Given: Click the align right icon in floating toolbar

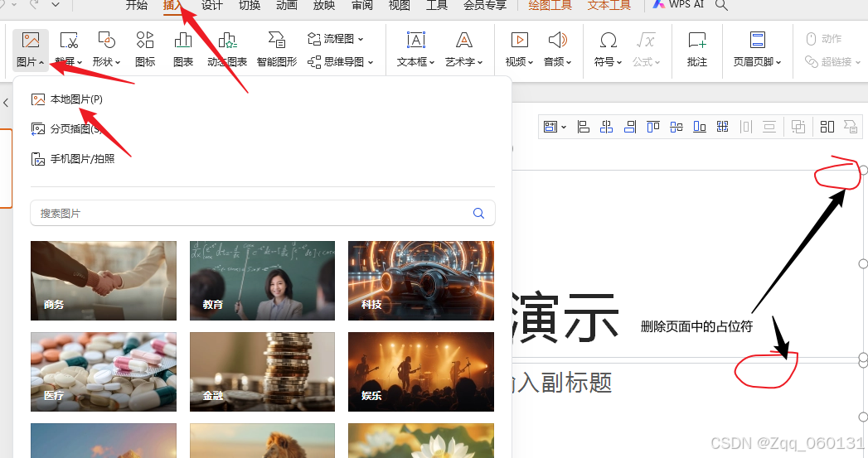Looking at the screenshot, I should coord(630,127).
